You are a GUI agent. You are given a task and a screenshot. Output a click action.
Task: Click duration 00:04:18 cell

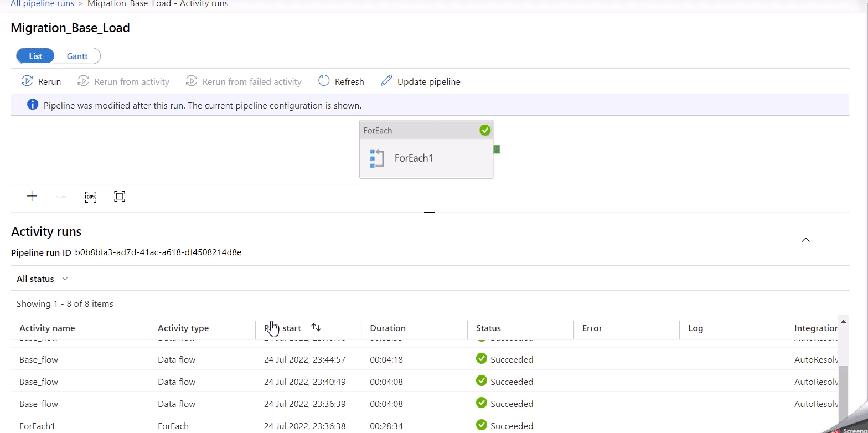click(x=386, y=359)
